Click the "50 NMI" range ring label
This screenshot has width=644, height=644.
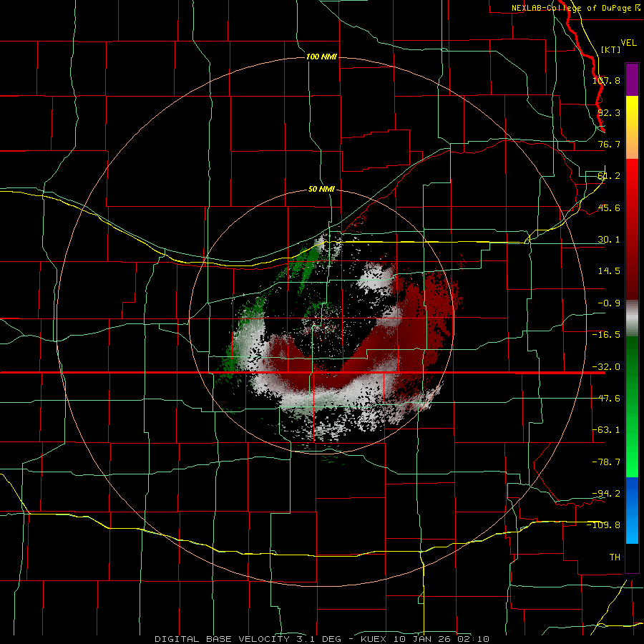321,189
